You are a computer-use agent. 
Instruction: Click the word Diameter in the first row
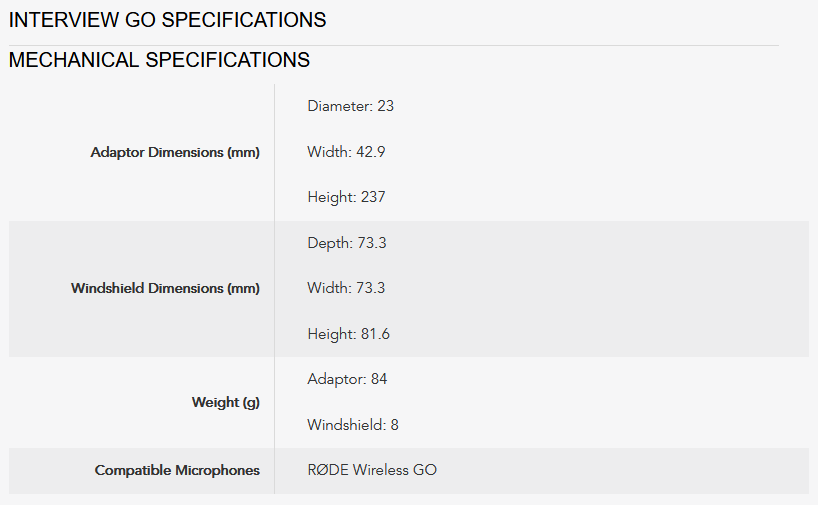click(x=338, y=106)
